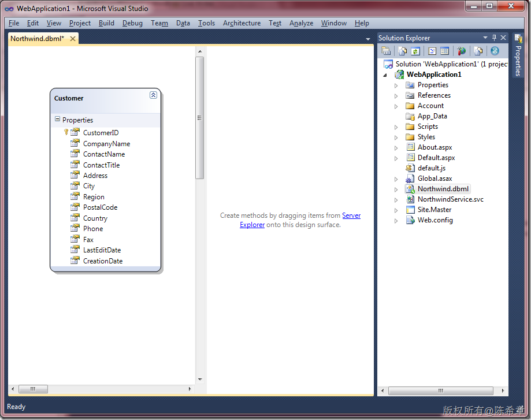The width and height of the screenshot is (531, 420).
Task: Open ASP.NET Configuration hammer-globe icon
Action: 462,51
